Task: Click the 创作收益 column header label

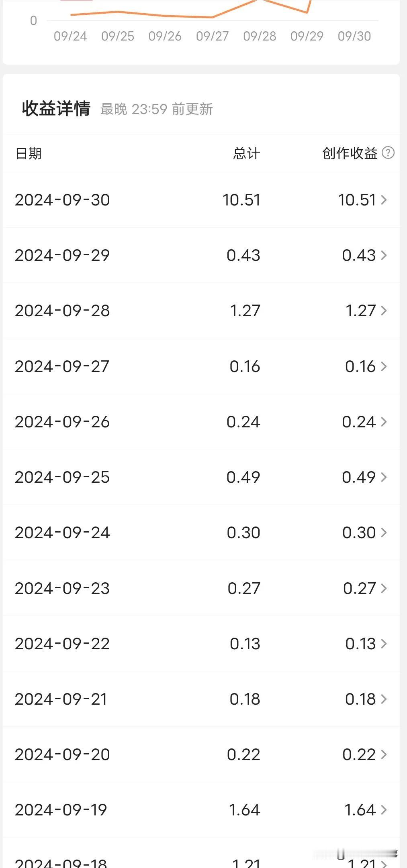Action: pyautogui.click(x=350, y=153)
